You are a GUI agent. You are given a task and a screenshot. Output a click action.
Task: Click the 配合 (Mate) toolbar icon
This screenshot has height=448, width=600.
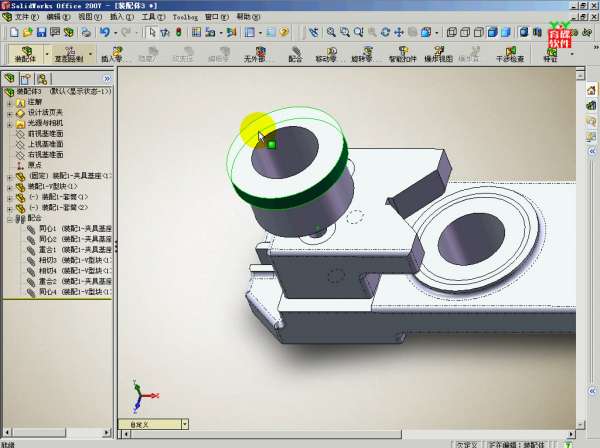295,54
